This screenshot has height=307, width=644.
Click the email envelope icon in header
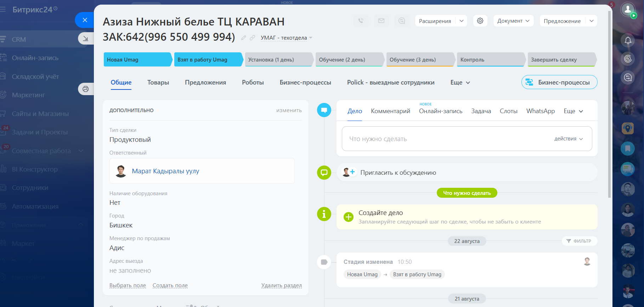point(381,21)
